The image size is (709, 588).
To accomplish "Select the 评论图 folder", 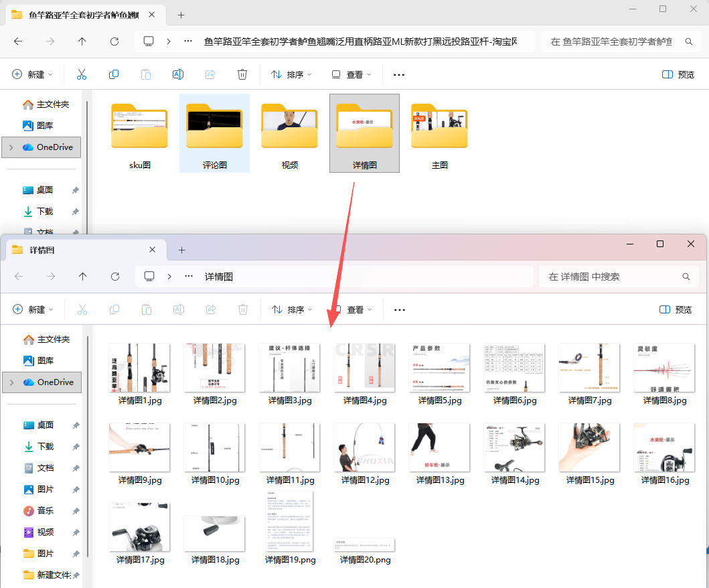I will point(214,134).
